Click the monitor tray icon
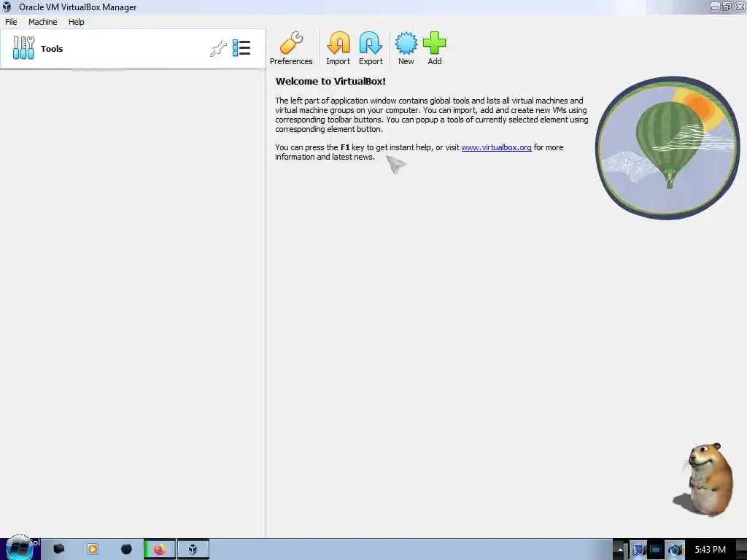 coord(656,550)
